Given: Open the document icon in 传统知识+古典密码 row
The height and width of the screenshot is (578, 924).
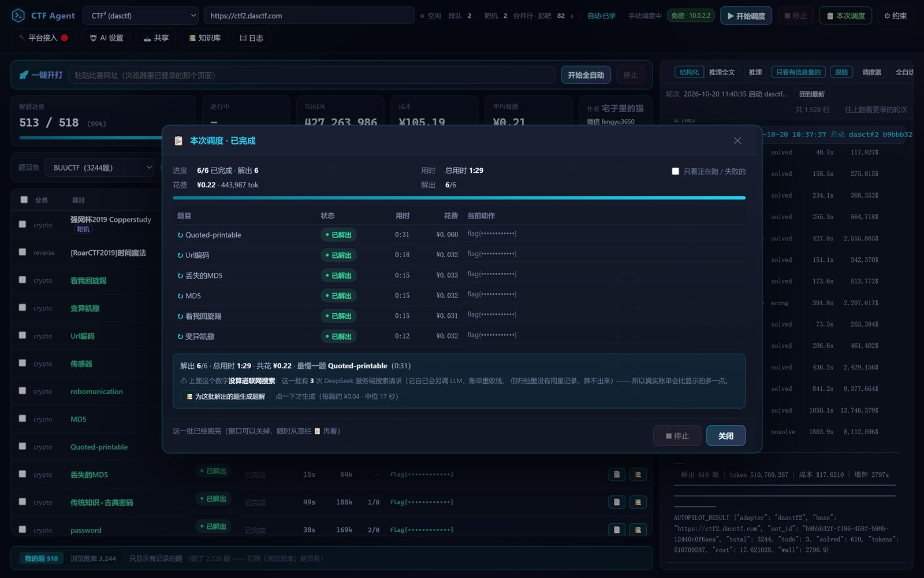Looking at the screenshot, I should [x=617, y=502].
